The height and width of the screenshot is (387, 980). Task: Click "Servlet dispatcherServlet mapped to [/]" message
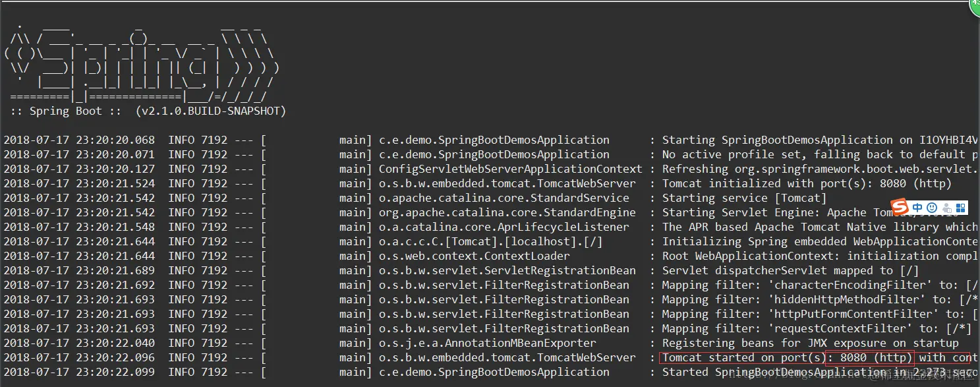tap(790, 270)
